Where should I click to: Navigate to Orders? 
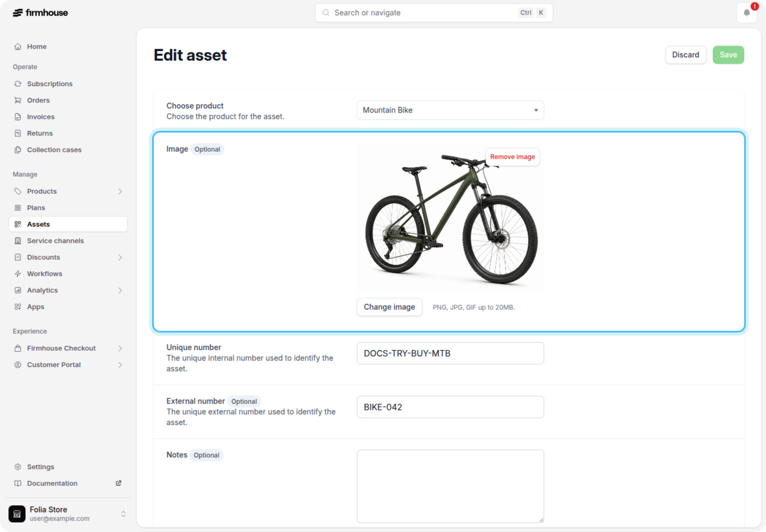38,100
